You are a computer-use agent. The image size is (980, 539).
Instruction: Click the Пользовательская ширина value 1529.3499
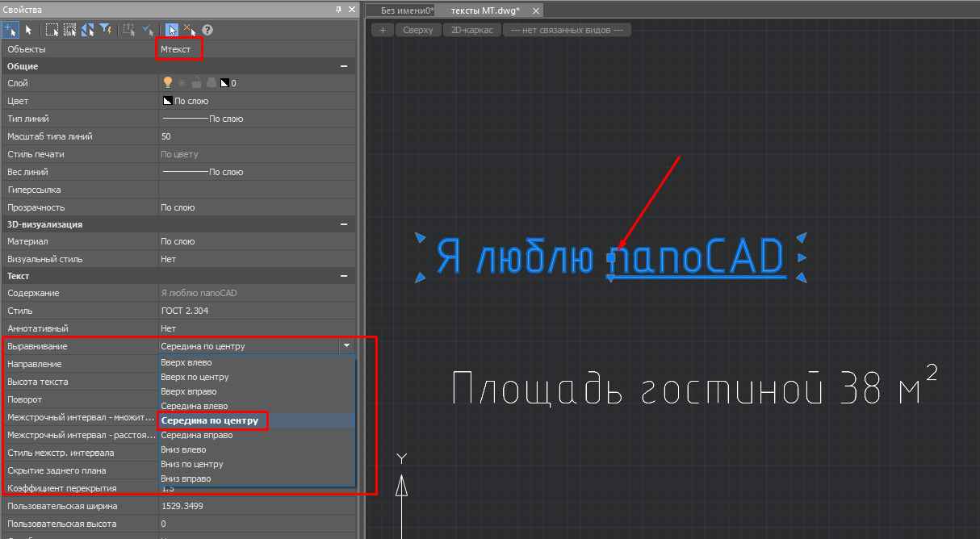tap(257, 506)
